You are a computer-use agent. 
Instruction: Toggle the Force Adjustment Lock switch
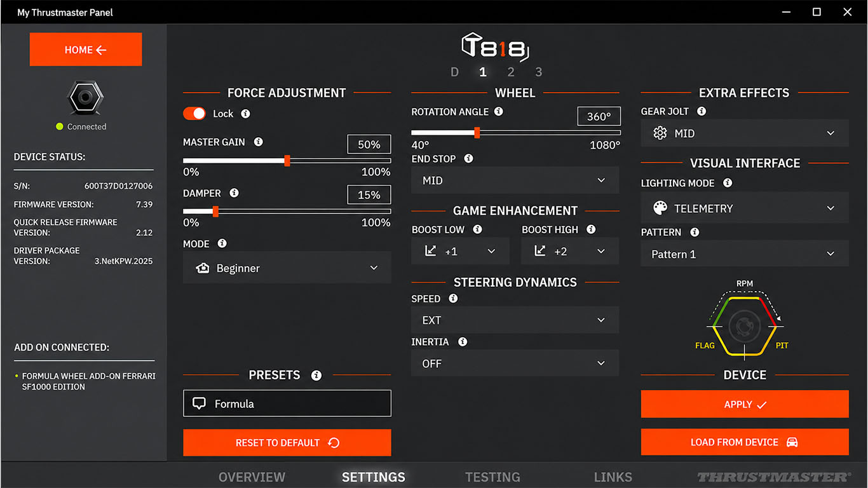194,114
